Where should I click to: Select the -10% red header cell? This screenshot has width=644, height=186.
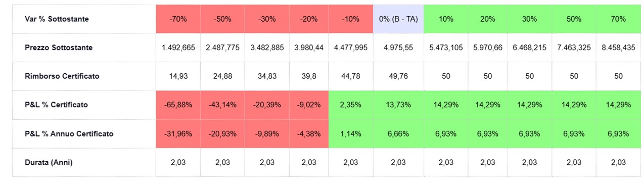[351, 19]
